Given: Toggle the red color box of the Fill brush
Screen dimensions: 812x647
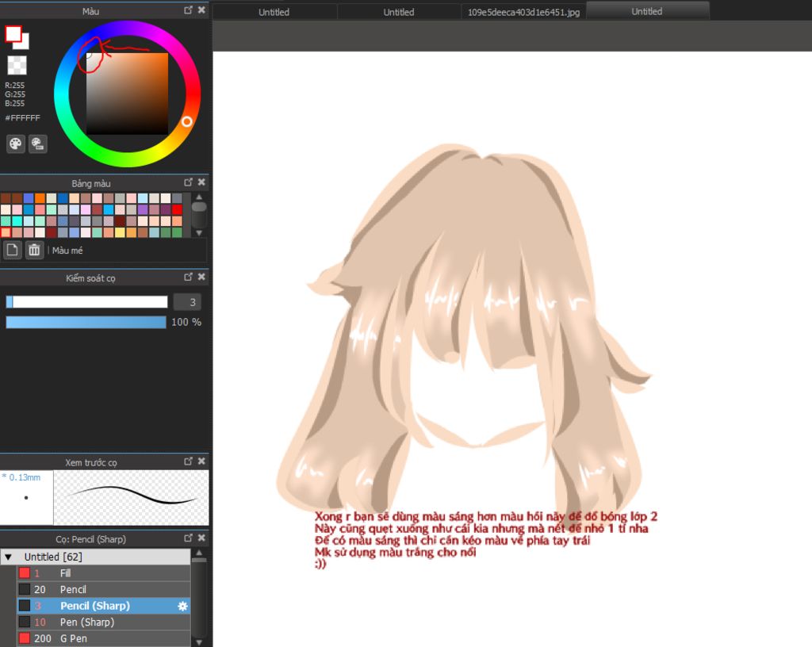Looking at the screenshot, I should click(25, 573).
